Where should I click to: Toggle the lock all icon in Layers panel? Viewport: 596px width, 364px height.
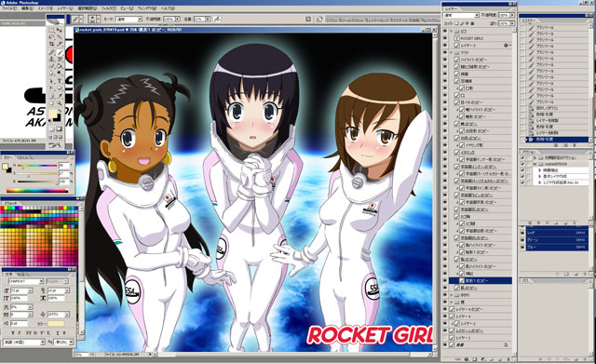pos(473,23)
